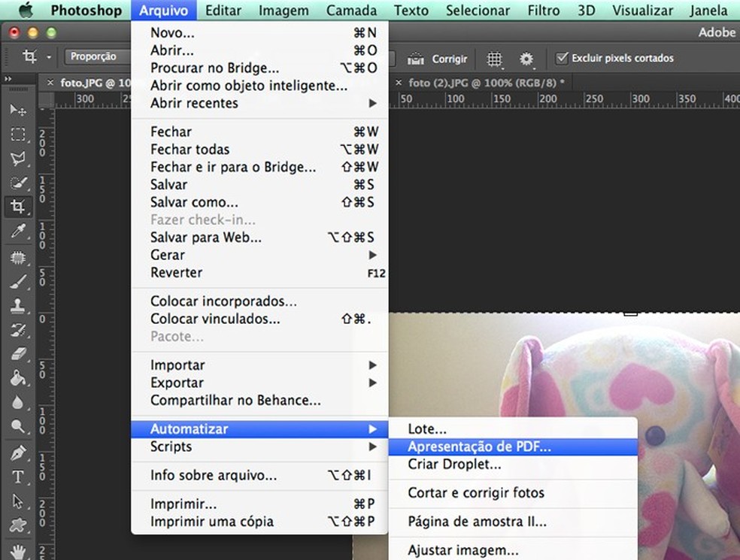Choose Cortar e corrigir fotos
Screen dimensions: 740x560
pos(513,492)
